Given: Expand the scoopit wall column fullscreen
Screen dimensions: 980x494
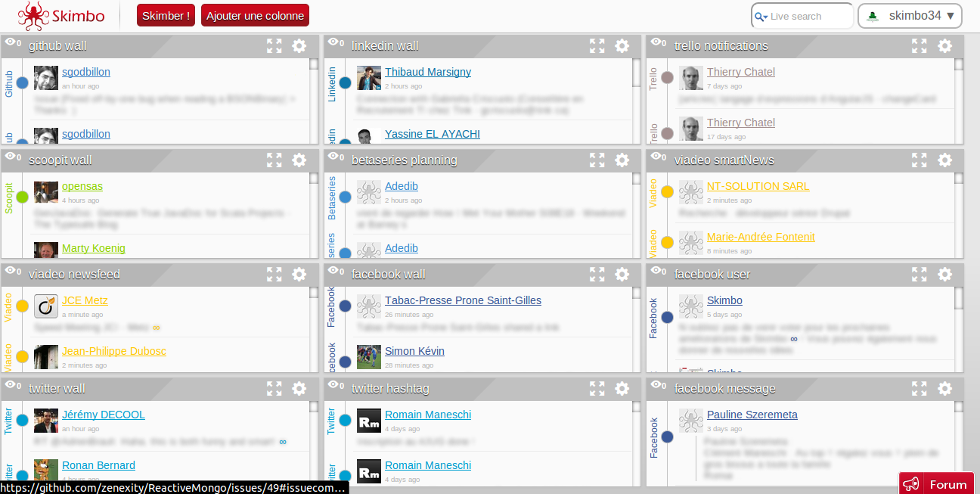Looking at the screenshot, I should (x=274, y=160).
